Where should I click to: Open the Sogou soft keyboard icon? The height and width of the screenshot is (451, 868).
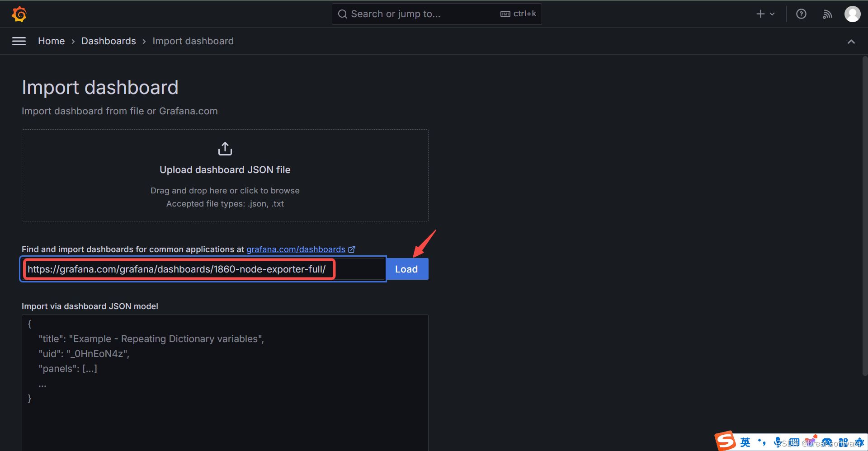point(794,442)
